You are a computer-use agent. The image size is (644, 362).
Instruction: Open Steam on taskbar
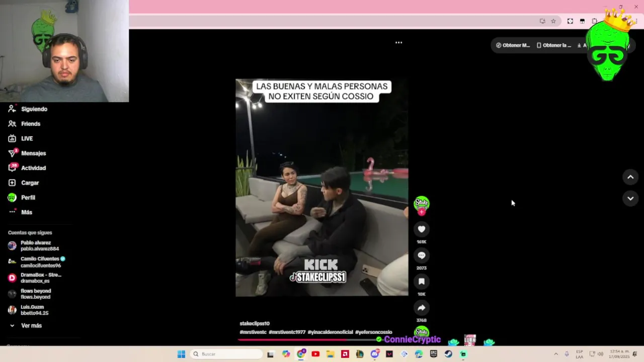coord(448,354)
